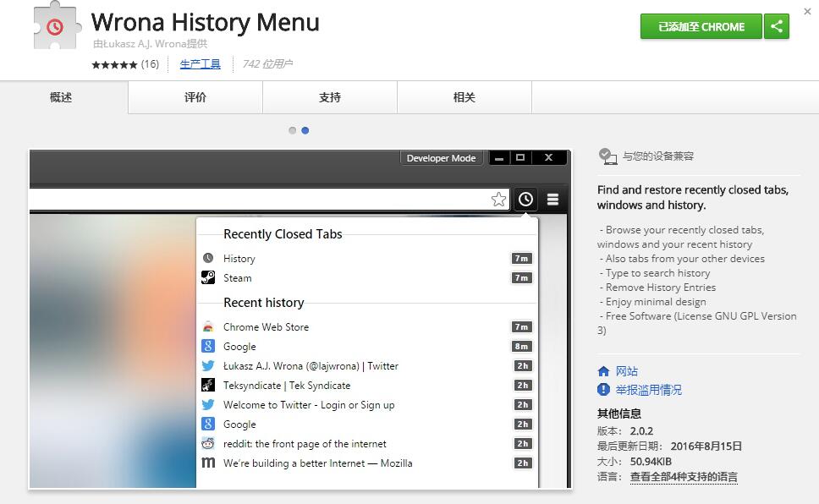Screen dimensions: 819x504
Task: Close the extension detail overlay
Action: click(807, 12)
